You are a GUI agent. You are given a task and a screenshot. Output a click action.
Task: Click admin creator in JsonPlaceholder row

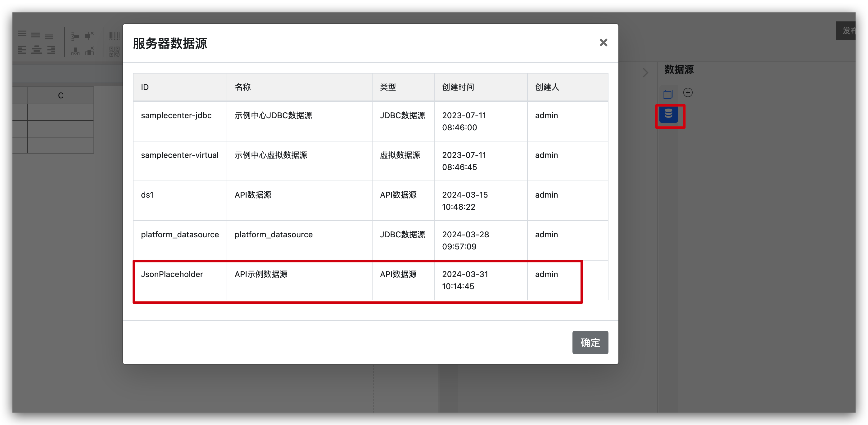(567, 280)
